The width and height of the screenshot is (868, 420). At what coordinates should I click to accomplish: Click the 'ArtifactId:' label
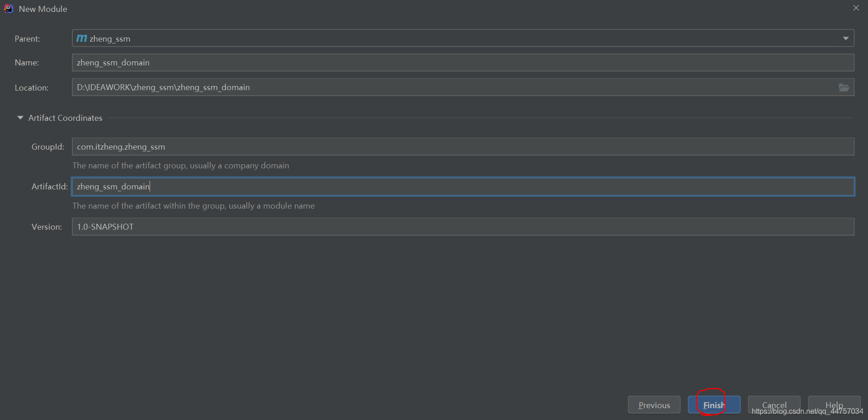pyautogui.click(x=49, y=187)
